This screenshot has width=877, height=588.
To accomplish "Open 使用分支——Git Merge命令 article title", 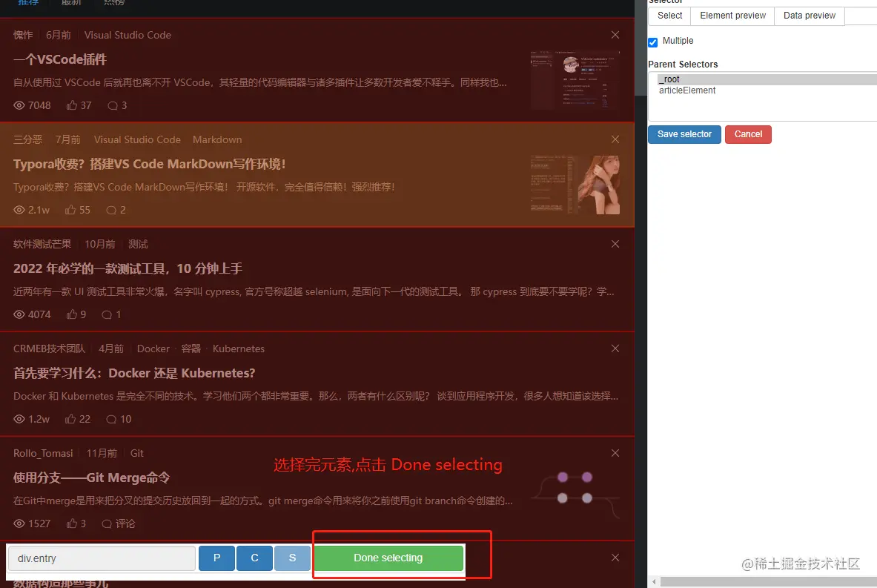I will [x=92, y=478].
